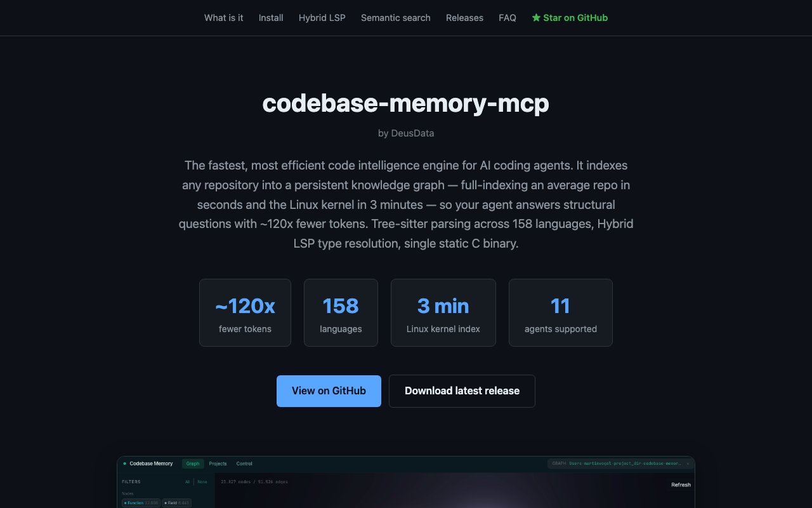The height and width of the screenshot is (508, 812).
Task: Click the codebase-memory-mcp page heading
Action: click(406, 103)
